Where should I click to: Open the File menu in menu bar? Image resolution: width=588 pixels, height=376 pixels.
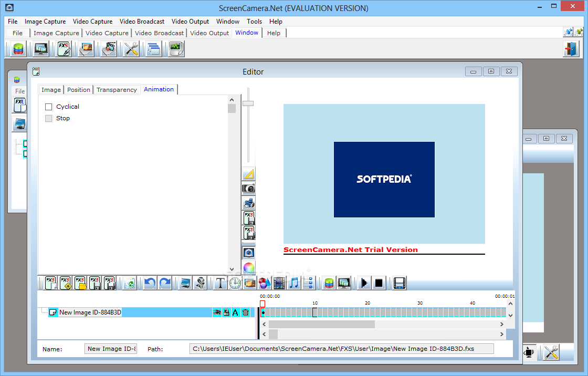point(13,22)
